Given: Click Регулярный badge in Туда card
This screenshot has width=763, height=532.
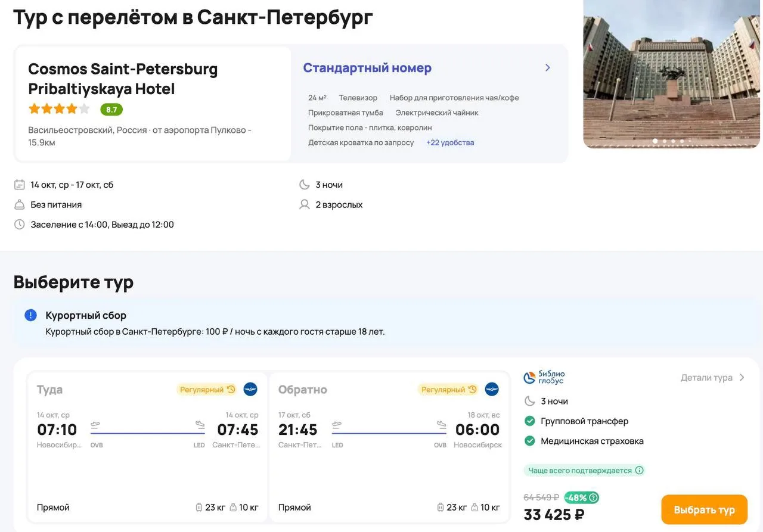Looking at the screenshot, I should (207, 390).
